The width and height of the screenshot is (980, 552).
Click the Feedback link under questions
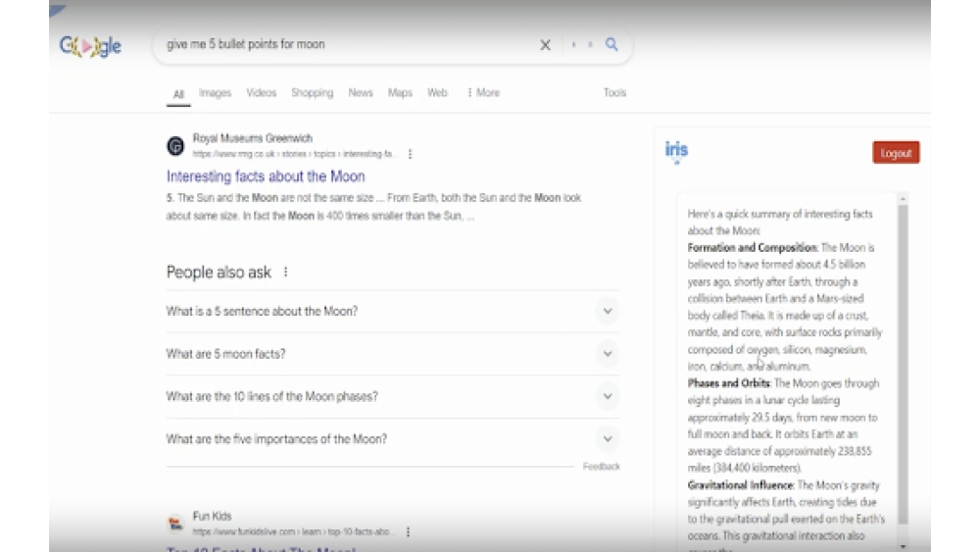602,467
